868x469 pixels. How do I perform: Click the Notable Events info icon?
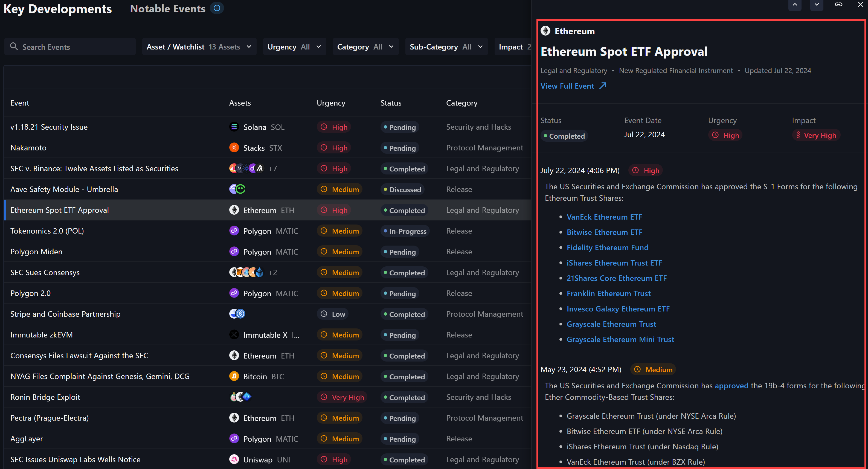pos(217,8)
